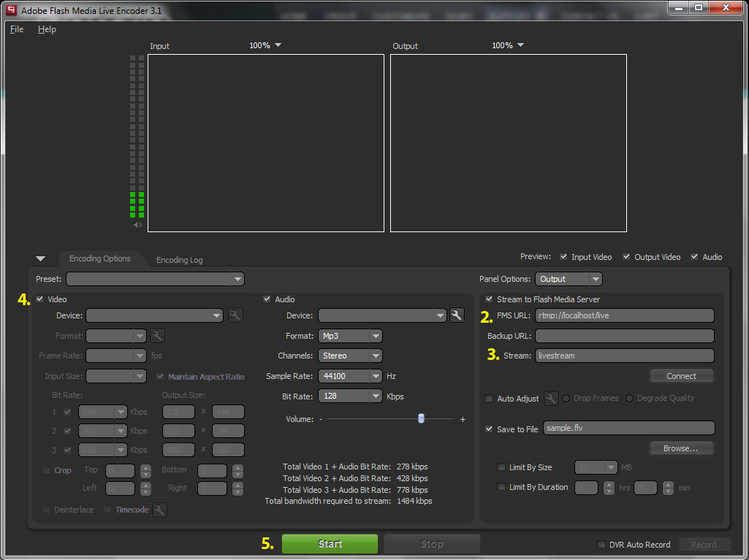Click the FMS URL input field
The width and height of the screenshot is (749, 560).
pos(624,315)
